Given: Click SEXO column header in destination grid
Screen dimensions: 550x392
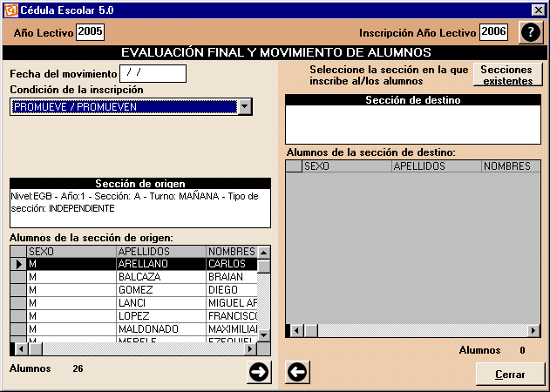Looking at the screenshot, I should click(347, 166).
